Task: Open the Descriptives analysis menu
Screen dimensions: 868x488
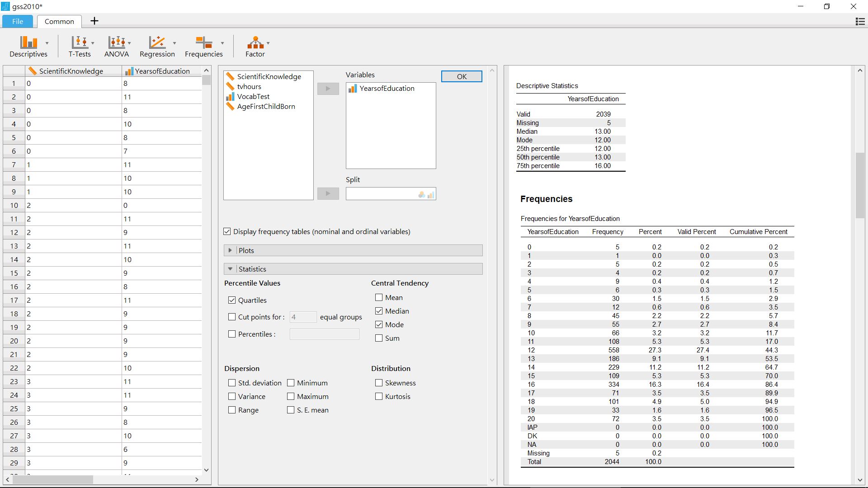Action: pos(28,47)
